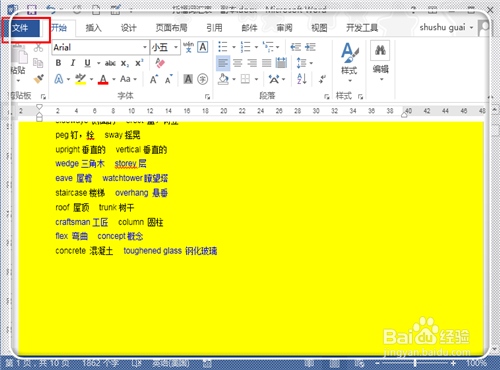Click the Clear Formatting eraser icon
This screenshot has width=500, height=370.
160,63
